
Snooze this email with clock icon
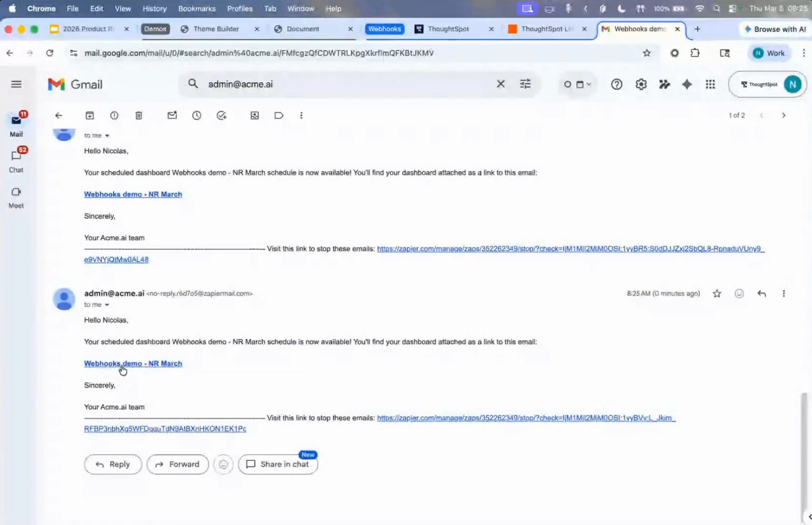point(197,115)
